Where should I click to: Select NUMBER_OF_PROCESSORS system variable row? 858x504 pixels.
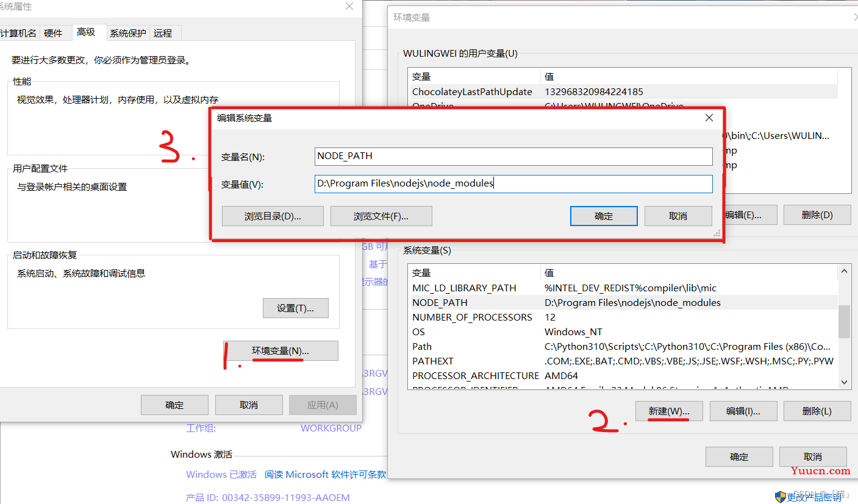[x=623, y=317]
